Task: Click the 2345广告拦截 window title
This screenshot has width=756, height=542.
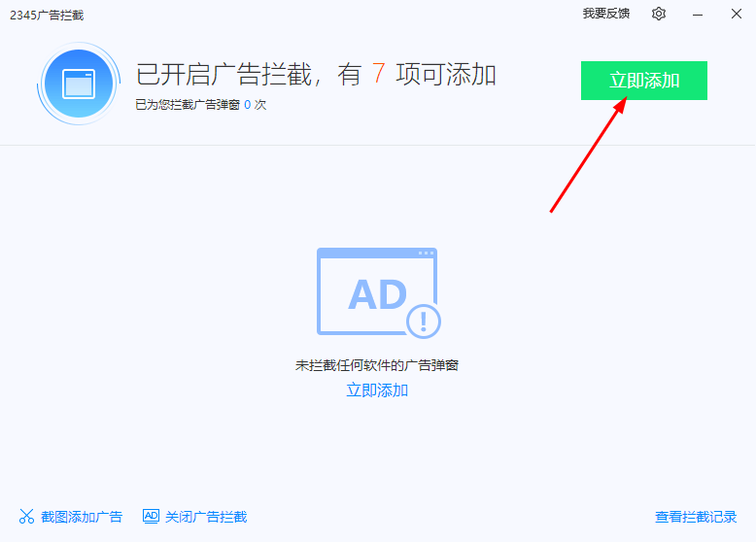Action: pyautogui.click(x=47, y=15)
